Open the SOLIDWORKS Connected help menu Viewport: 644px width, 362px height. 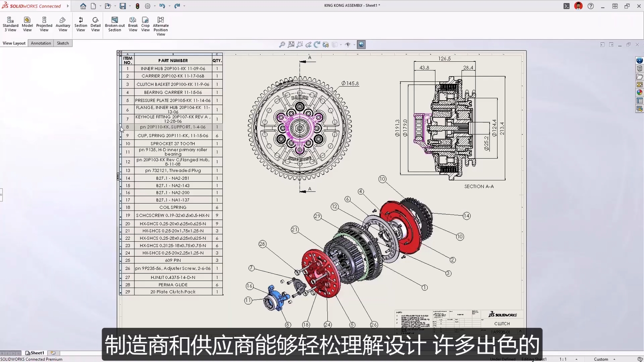(590, 6)
